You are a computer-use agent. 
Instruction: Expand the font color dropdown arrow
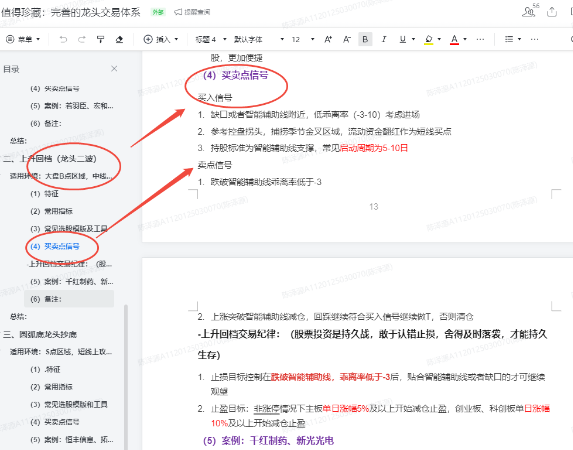point(465,39)
